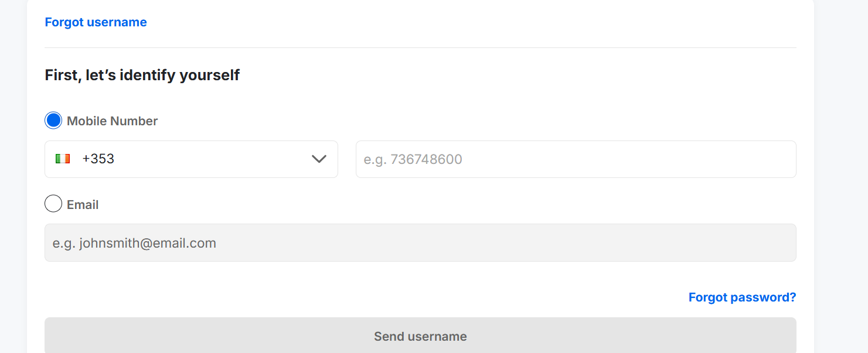Open the Forgot password? link
868x353 pixels.
(742, 297)
